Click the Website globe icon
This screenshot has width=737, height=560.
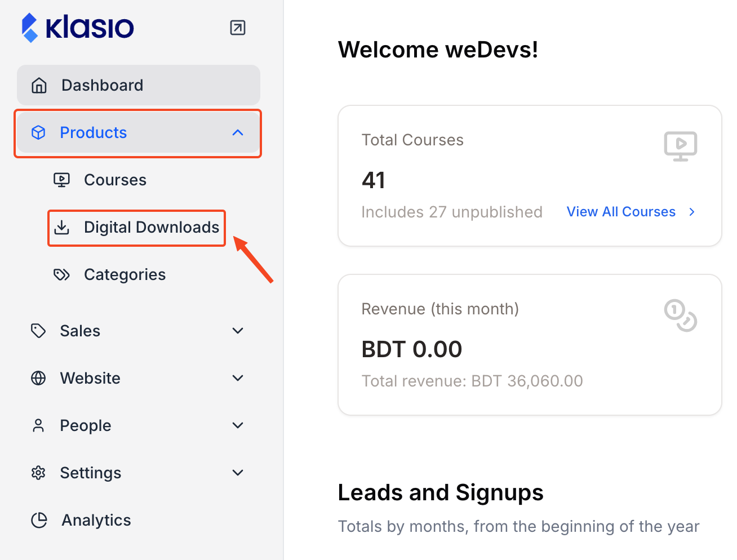38,378
